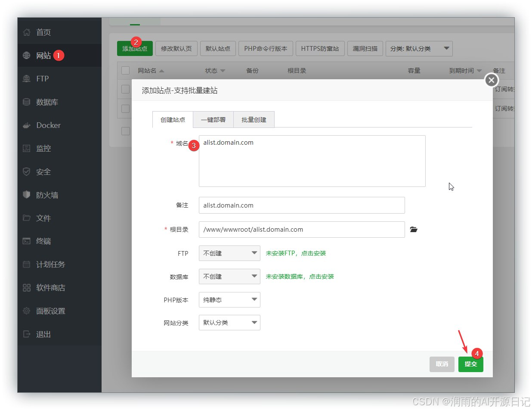Image resolution: width=532 pixels, height=410 pixels.
Task: Click the 容量 column header
Action: tap(414, 71)
